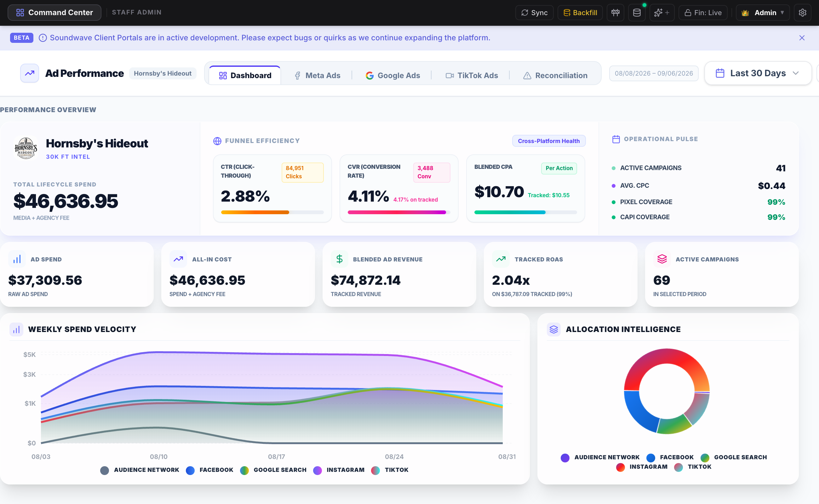Switch to the TikTok Ads tab
This screenshot has height=504, width=819.
(472, 75)
